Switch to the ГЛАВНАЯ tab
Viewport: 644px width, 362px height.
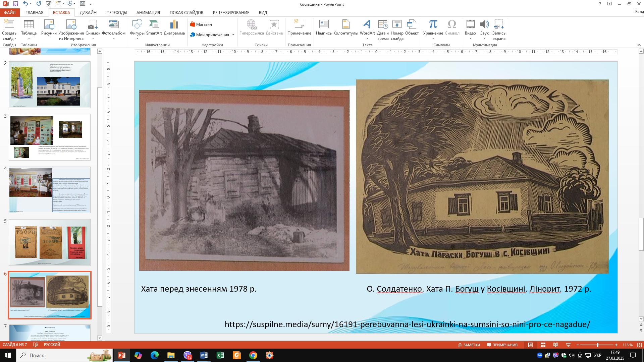[34, 12]
